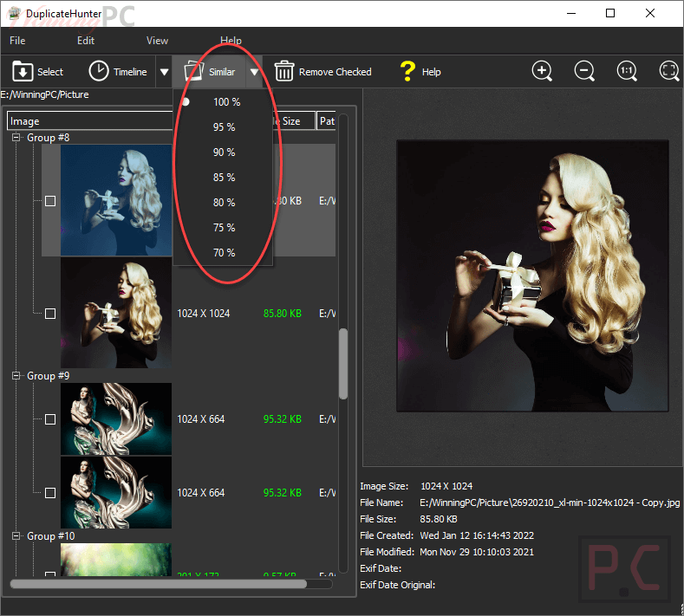
Task: Zoom out of the preview image
Action: pos(584,71)
